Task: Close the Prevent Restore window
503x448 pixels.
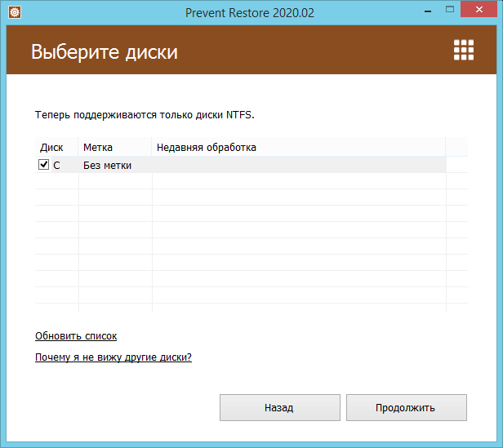Action: 479,9
